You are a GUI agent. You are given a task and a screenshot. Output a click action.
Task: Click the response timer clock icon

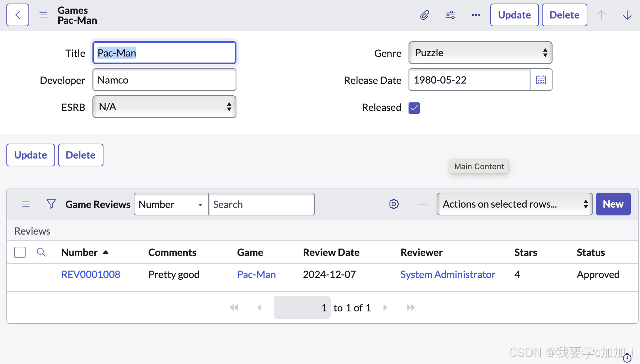(x=628, y=358)
